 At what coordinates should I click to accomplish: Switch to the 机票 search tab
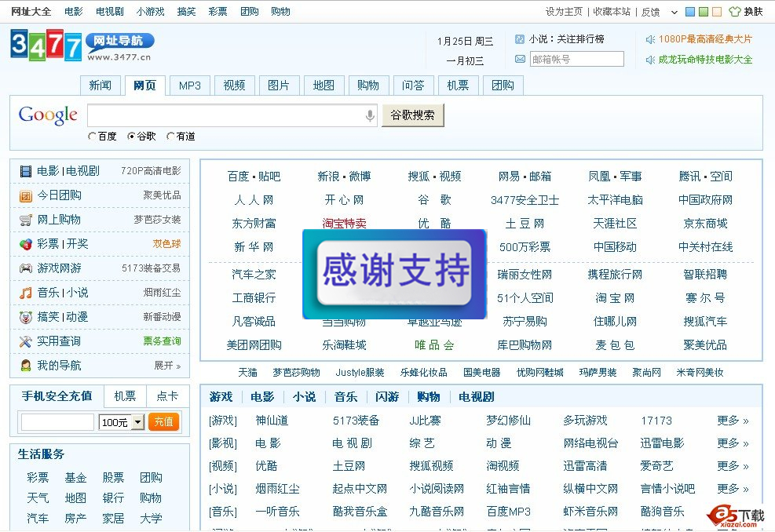pyautogui.click(x=458, y=86)
